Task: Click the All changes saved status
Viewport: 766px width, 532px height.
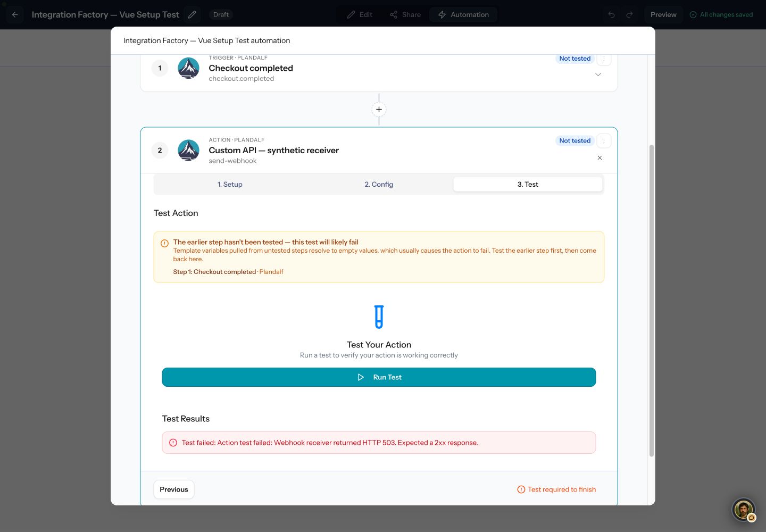Action: [721, 14]
